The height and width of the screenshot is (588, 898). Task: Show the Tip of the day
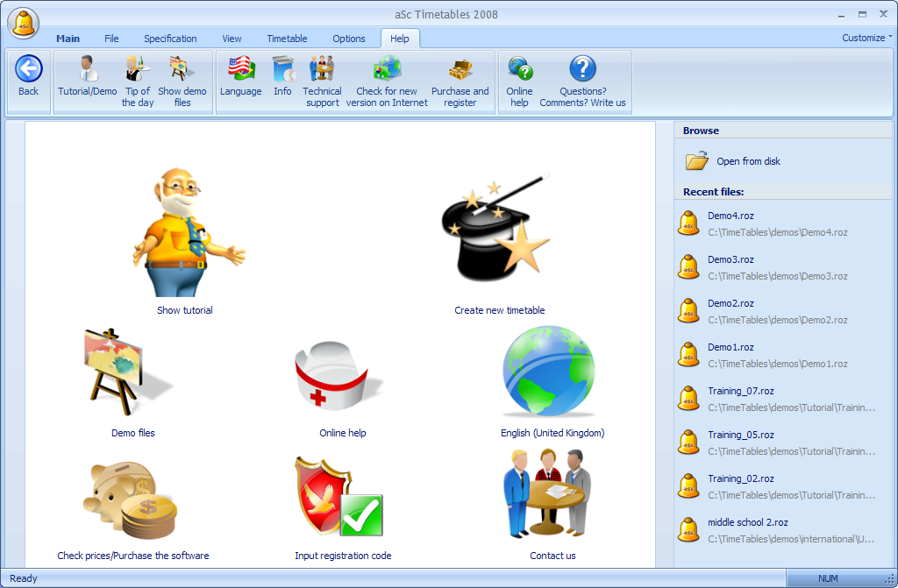[138, 70]
